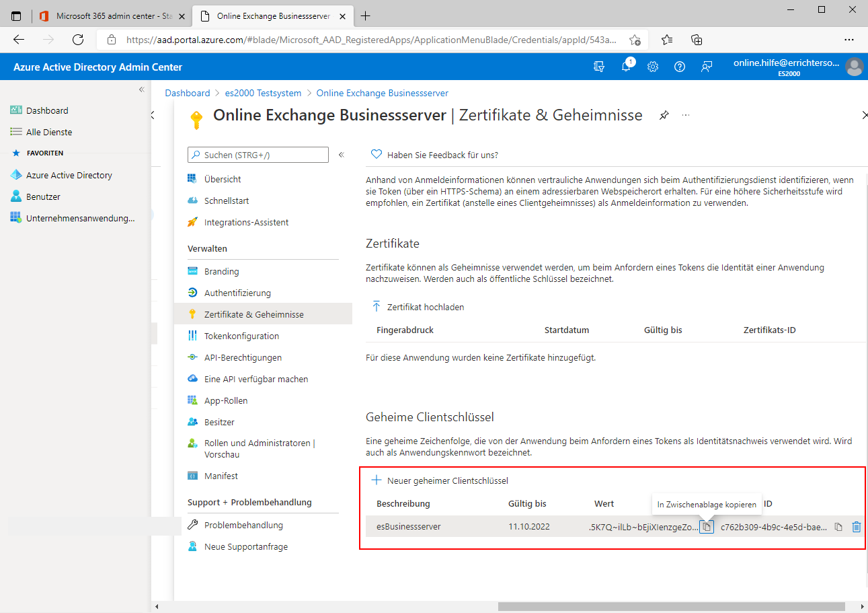The height and width of the screenshot is (613, 868).
Task: Click the 11.10.2022 expiry date cell
Action: click(529, 527)
